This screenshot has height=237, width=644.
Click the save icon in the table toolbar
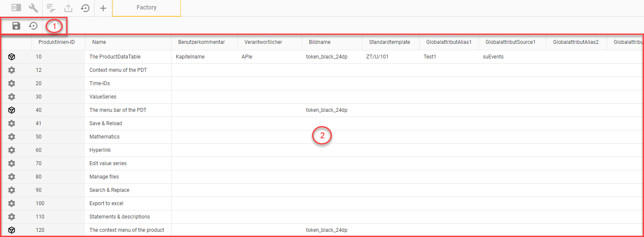click(16, 26)
